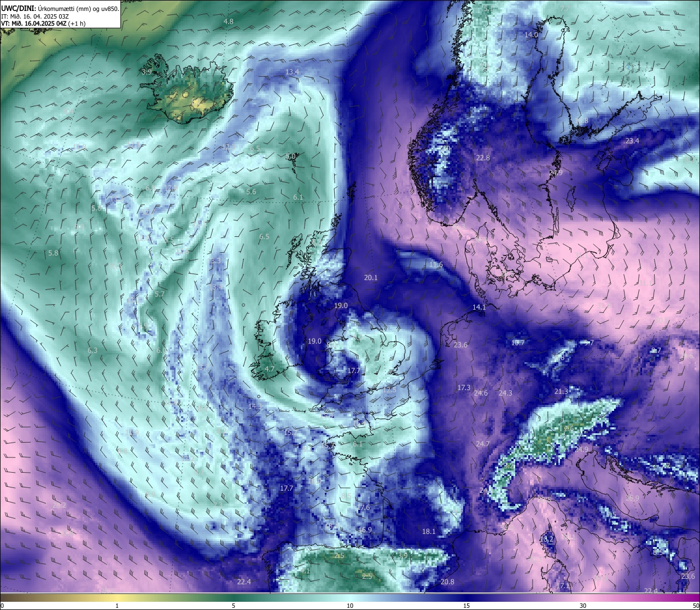700x610 pixels.
Task: Click the 21.3 value on the map
Action: click(561, 391)
